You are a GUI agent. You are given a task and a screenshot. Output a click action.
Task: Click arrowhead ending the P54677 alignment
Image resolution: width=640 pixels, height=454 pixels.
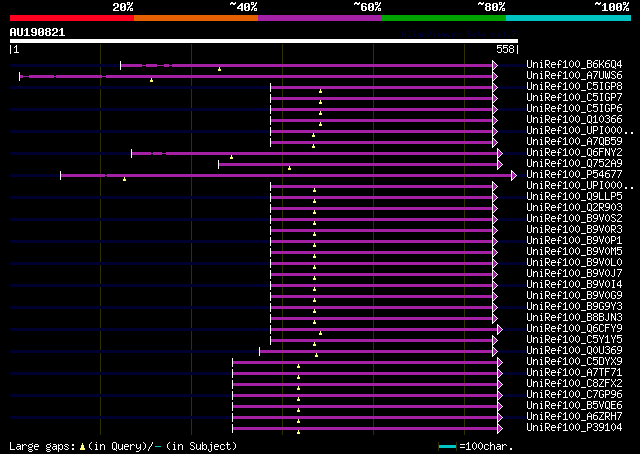(x=514, y=176)
